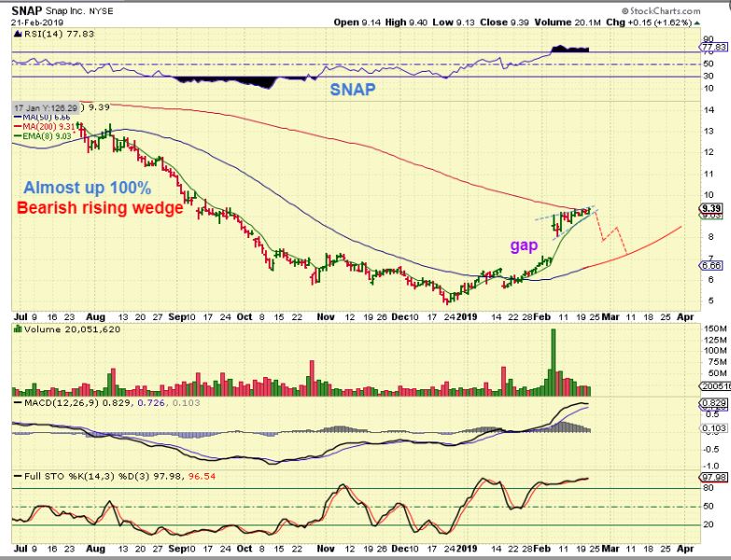The height and width of the screenshot is (560, 731).
Task: Select the SNAP ticker symbol in the chart header
Action: [26, 10]
